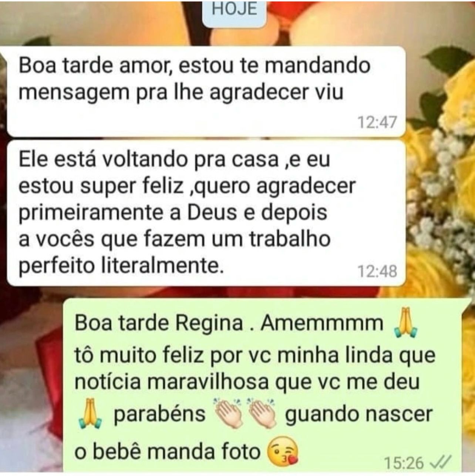475x476 pixels.
Task: Tap the 12:48 timestamp
Action: pos(377,272)
